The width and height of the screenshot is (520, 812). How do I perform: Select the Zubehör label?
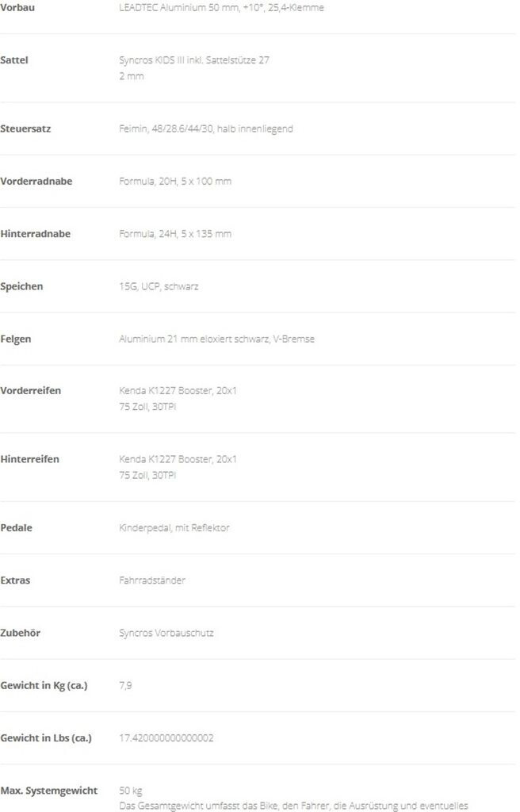[x=21, y=633]
